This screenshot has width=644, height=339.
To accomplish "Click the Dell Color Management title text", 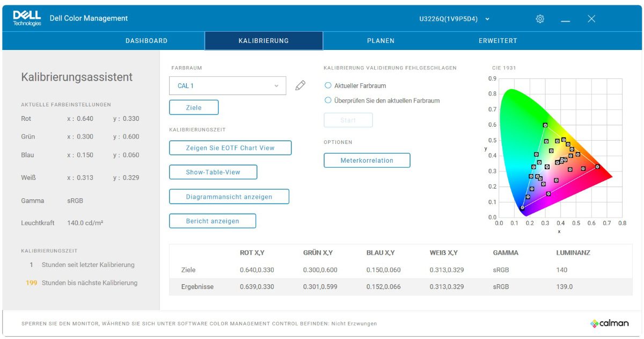I will [89, 18].
